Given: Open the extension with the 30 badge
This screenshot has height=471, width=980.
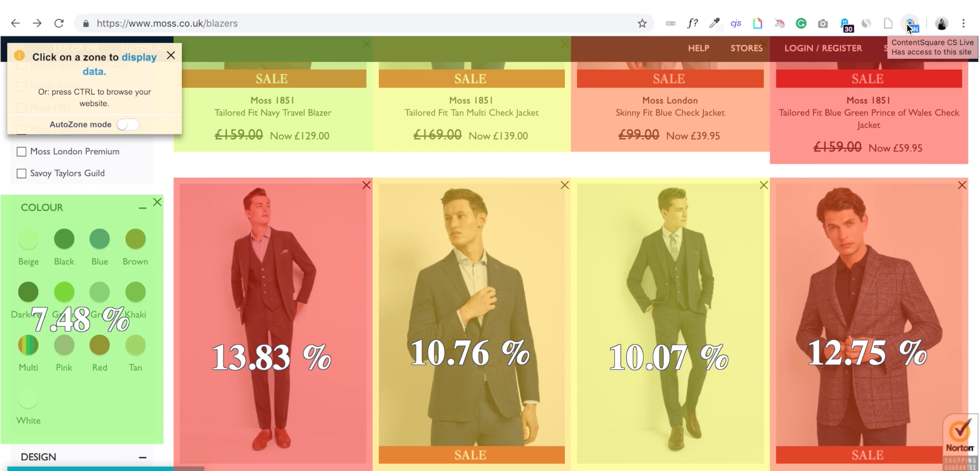Looking at the screenshot, I should [846, 25].
